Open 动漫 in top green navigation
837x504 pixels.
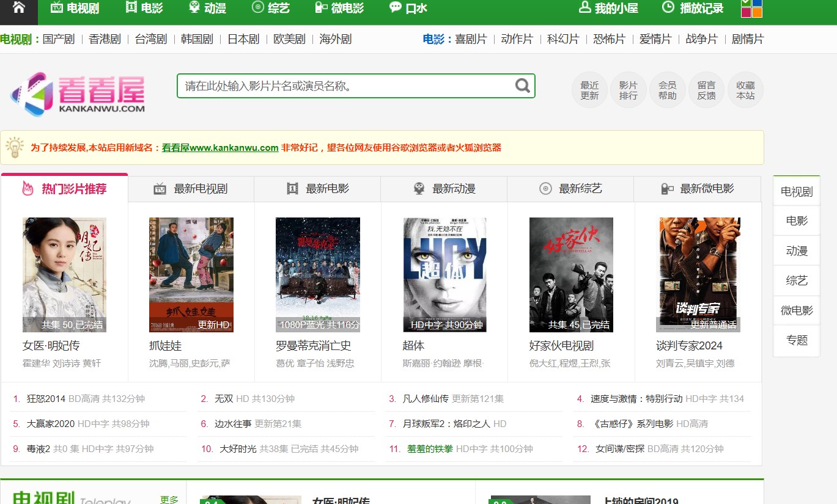tap(207, 8)
